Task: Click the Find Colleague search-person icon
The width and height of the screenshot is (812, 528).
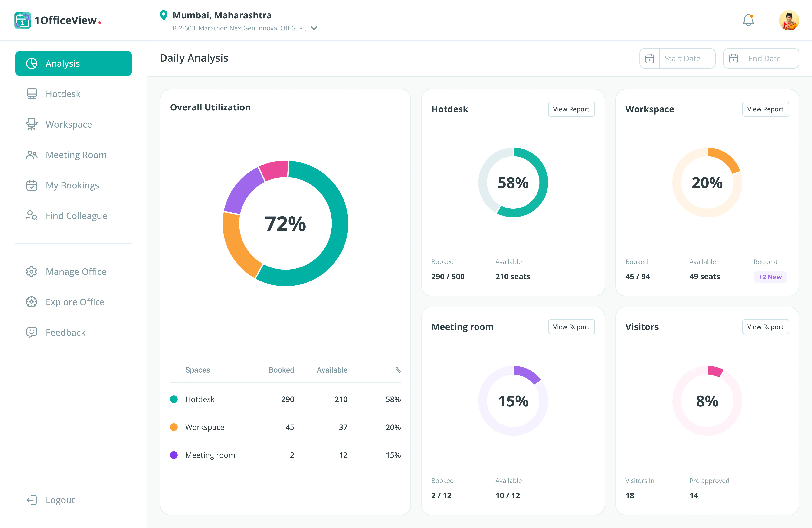Action: tap(32, 216)
